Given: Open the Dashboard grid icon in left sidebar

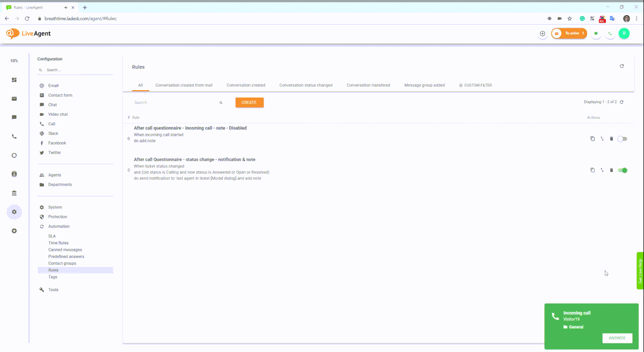Looking at the screenshot, I should tap(14, 80).
